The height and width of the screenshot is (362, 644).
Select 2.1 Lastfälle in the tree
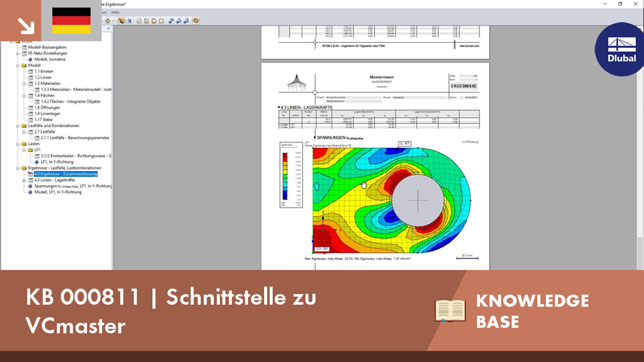[x=45, y=132]
